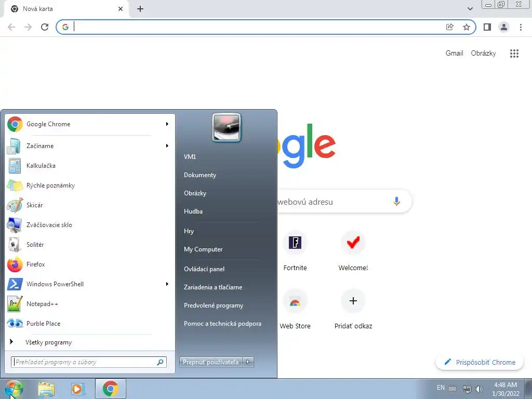The image size is (532, 399).
Task: Open Pomoc a technická podpora
Action: (222, 324)
